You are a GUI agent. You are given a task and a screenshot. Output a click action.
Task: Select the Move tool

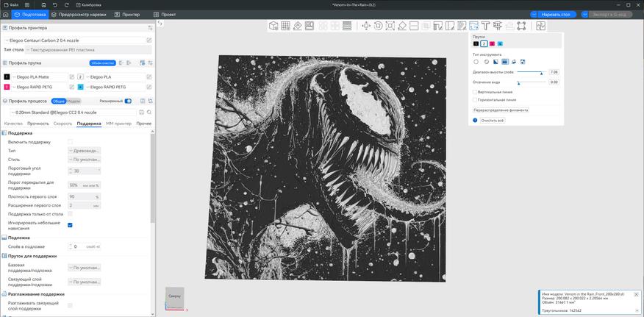(x=366, y=26)
